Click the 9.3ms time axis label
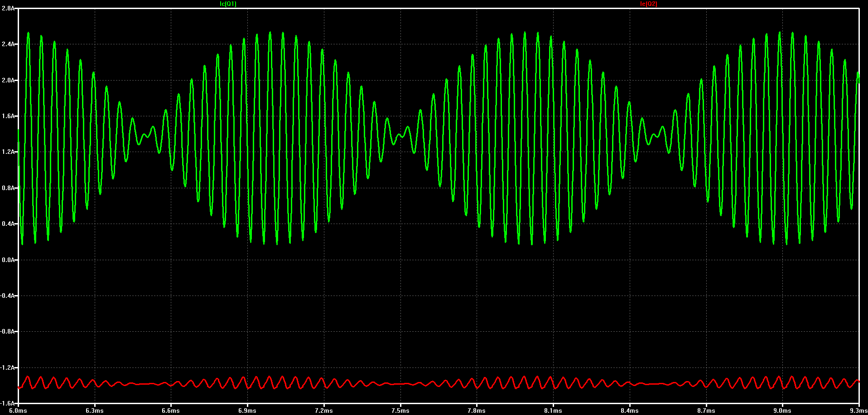The image size is (868, 415). (x=859, y=410)
